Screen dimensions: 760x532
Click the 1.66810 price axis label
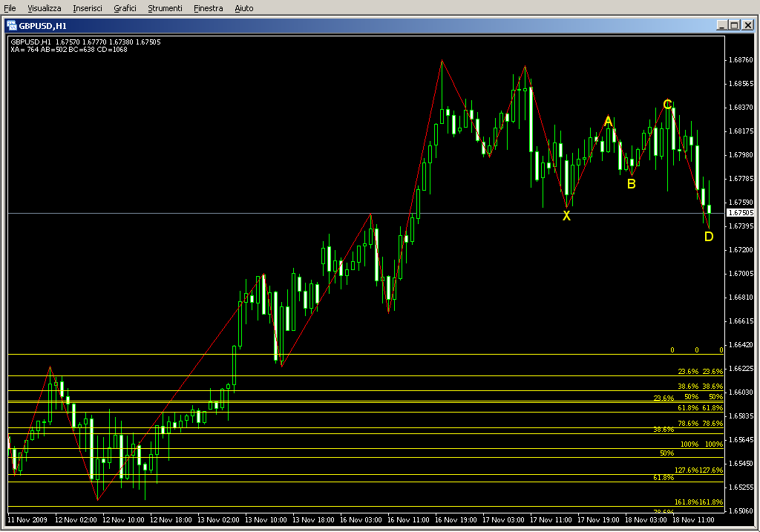[741, 298]
